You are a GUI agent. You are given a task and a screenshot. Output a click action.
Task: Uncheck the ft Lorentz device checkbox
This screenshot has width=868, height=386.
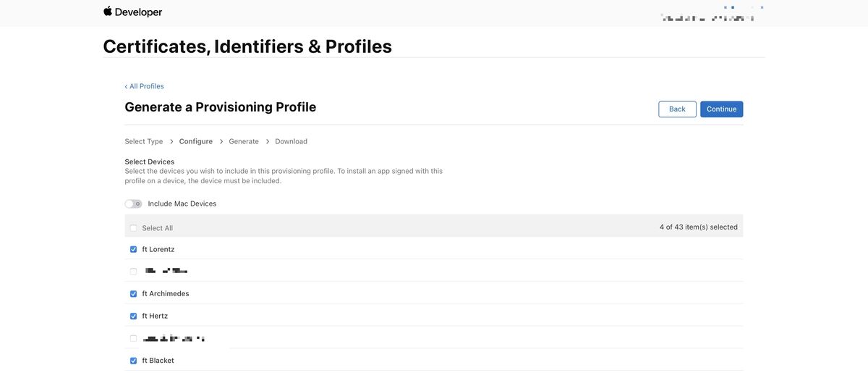point(133,249)
